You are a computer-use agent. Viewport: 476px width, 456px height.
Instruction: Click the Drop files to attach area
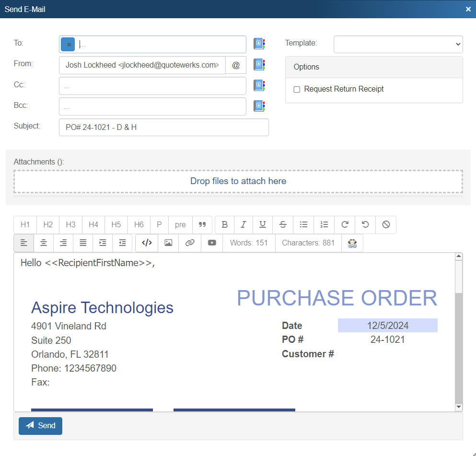[x=238, y=181]
